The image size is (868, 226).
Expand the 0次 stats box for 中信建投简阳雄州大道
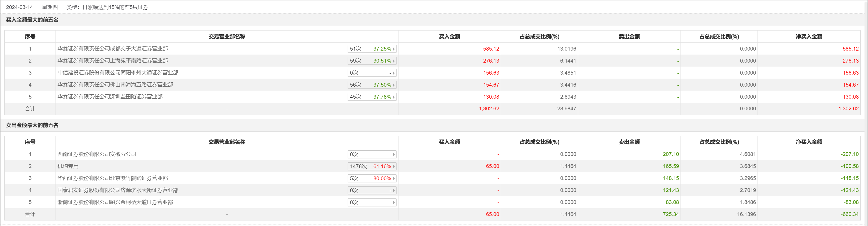click(x=372, y=73)
